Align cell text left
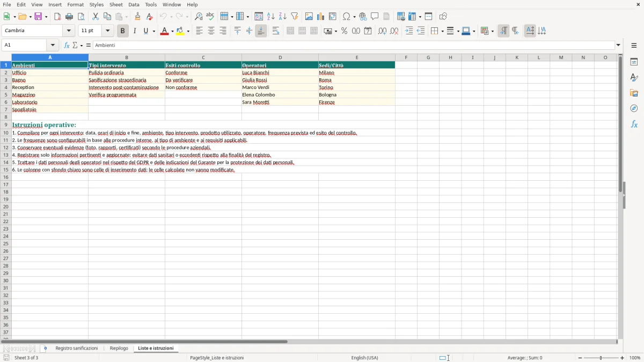This screenshot has width=644, height=362. click(x=199, y=31)
